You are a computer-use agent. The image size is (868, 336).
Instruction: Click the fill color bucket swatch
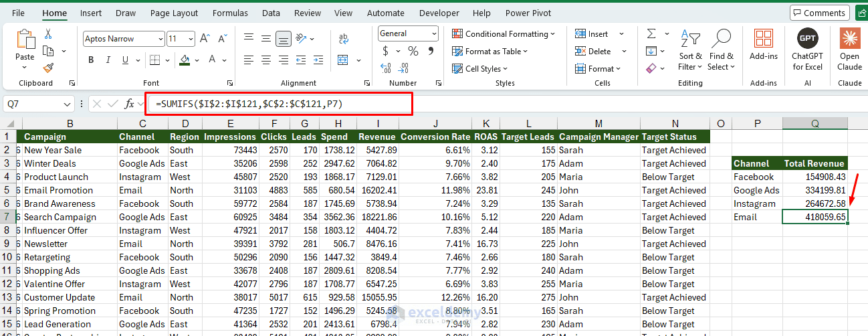[x=185, y=60]
